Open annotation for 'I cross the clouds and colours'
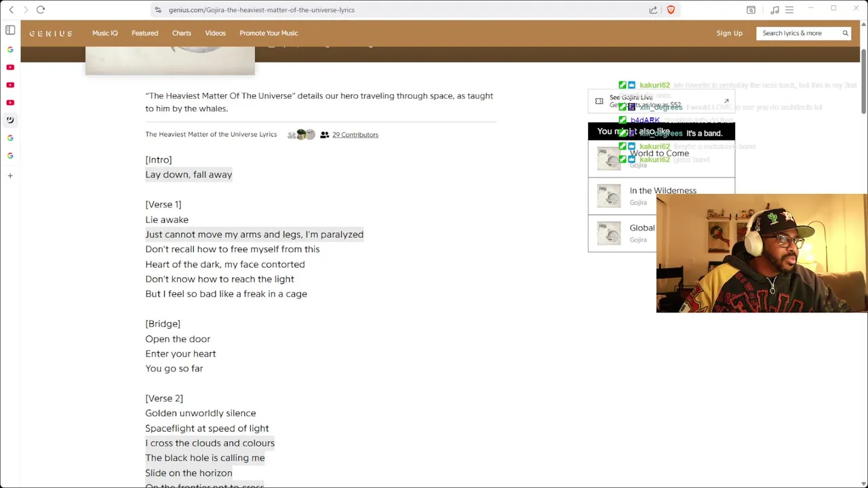 pyautogui.click(x=210, y=443)
